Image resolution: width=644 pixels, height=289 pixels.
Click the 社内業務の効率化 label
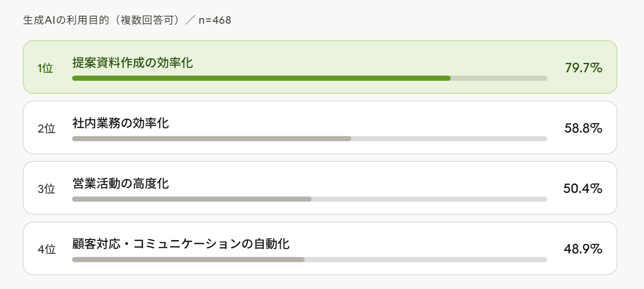pos(121,123)
